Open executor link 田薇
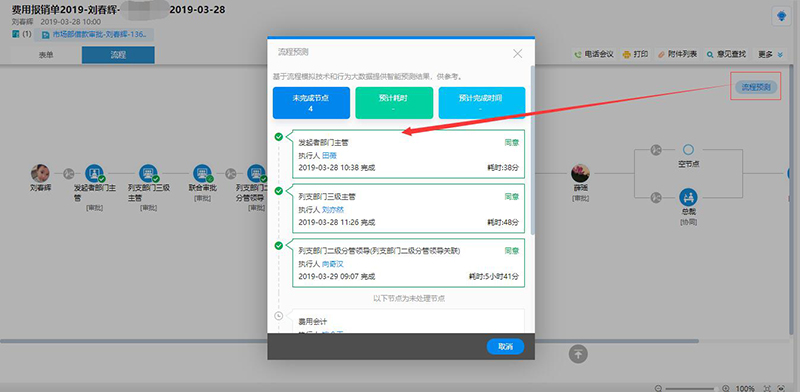The height and width of the screenshot is (392, 800). pos(329,155)
